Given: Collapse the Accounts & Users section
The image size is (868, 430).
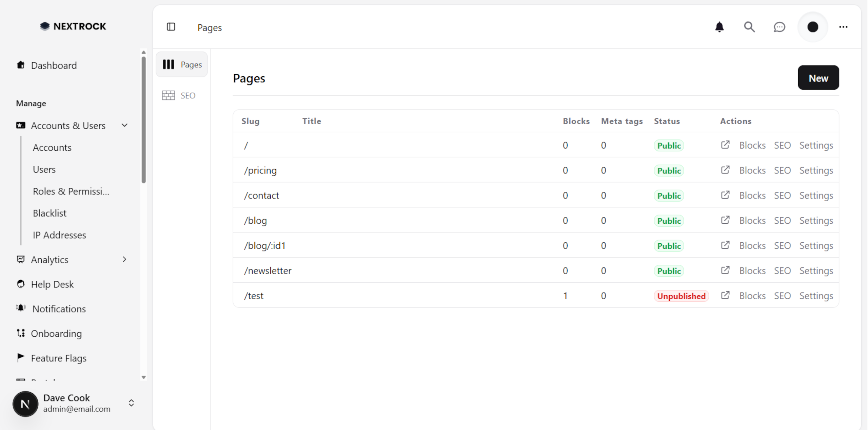Looking at the screenshot, I should pyautogui.click(x=124, y=125).
